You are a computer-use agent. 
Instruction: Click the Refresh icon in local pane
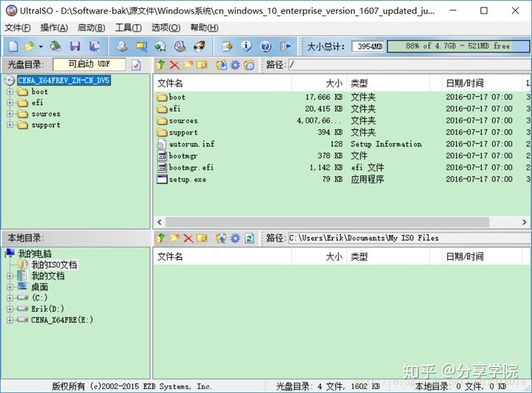pyautogui.click(x=250, y=238)
